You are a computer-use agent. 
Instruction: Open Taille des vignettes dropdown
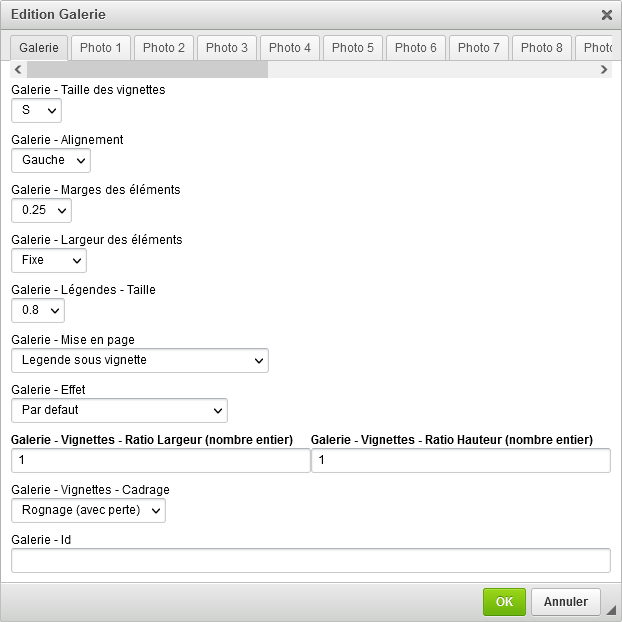pos(36,110)
